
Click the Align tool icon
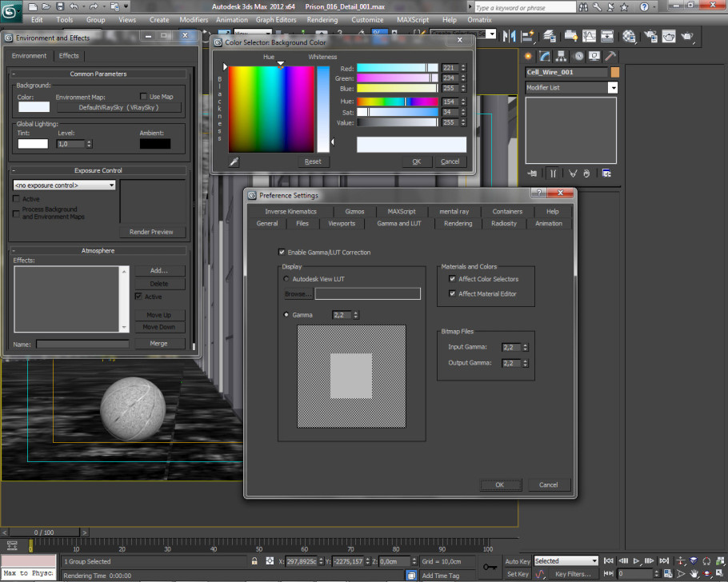pyautogui.click(x=527, y=36)
